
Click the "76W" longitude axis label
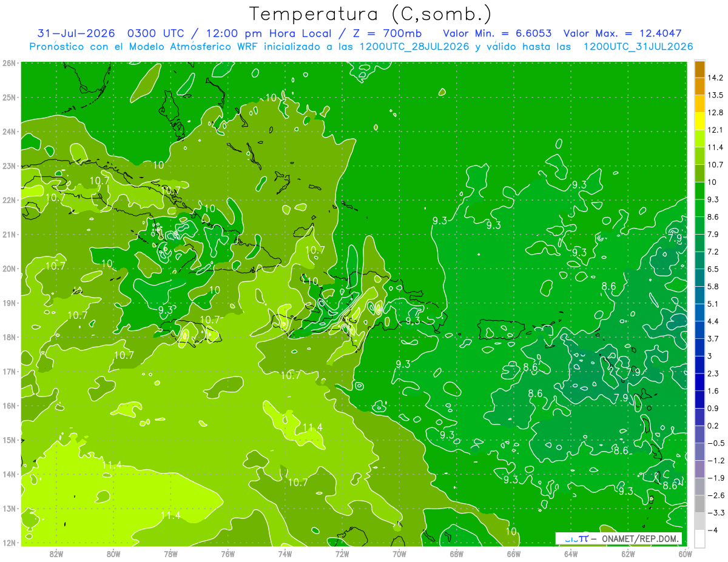click(227, 553)
